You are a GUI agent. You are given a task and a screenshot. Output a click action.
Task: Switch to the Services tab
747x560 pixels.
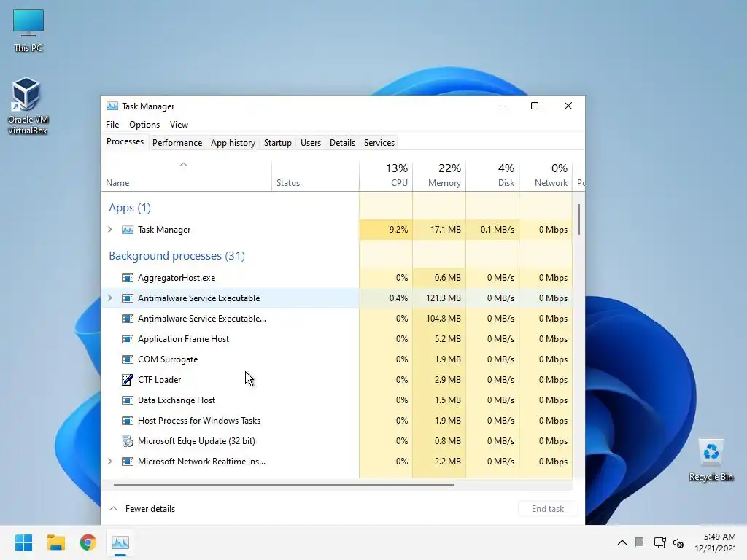click(x=379, y=143)
